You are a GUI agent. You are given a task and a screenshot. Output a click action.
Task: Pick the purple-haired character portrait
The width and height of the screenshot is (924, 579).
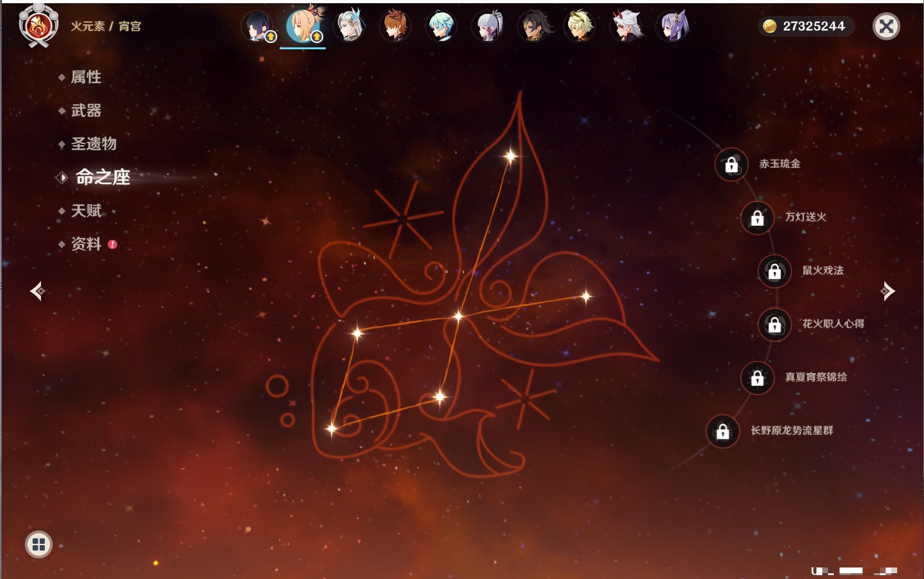click(x=672, y=26)
